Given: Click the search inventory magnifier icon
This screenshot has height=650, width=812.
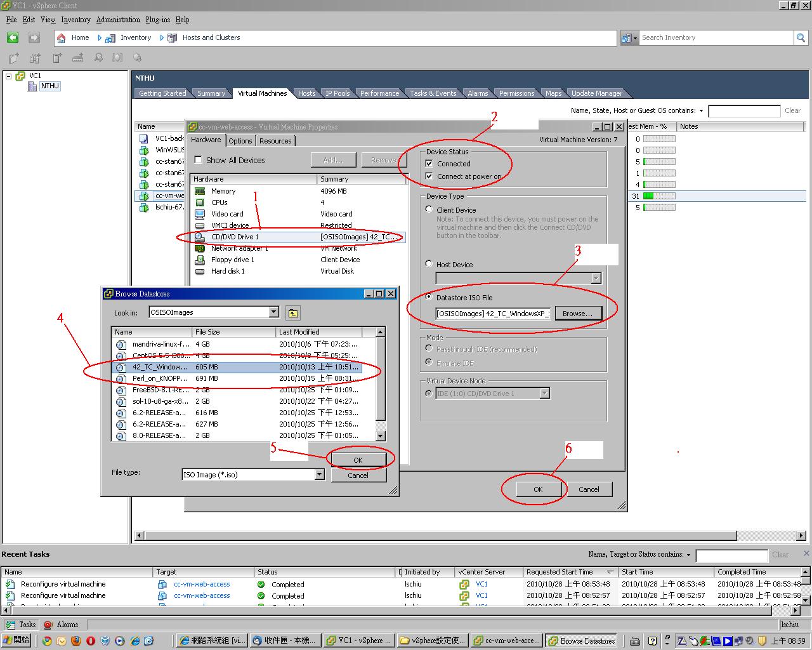Looking at the screenshot, I should pos(801,38).
